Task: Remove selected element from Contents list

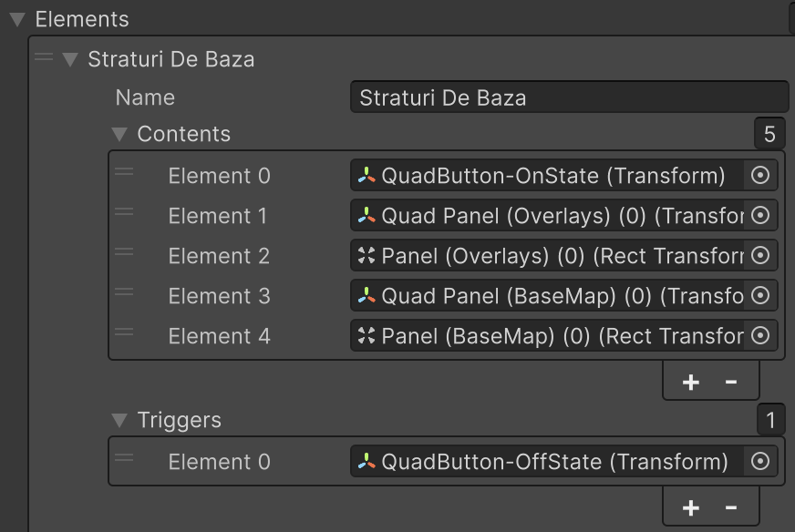Action: coord(731,383)
